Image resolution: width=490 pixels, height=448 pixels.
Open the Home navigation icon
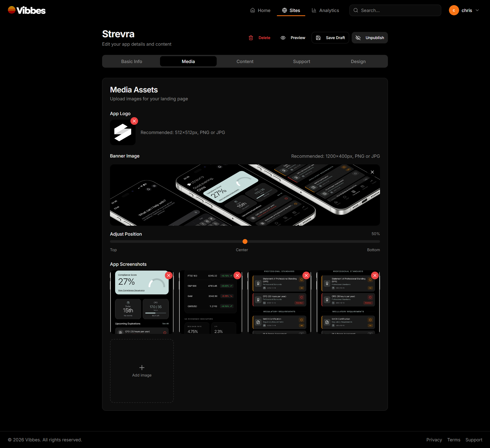pyautogui.click(x=253, y=10)
